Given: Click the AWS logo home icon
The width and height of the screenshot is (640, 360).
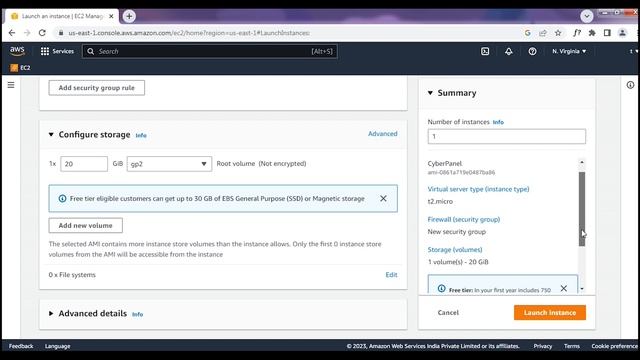Looking at the screenshot, I should point(17,51).
